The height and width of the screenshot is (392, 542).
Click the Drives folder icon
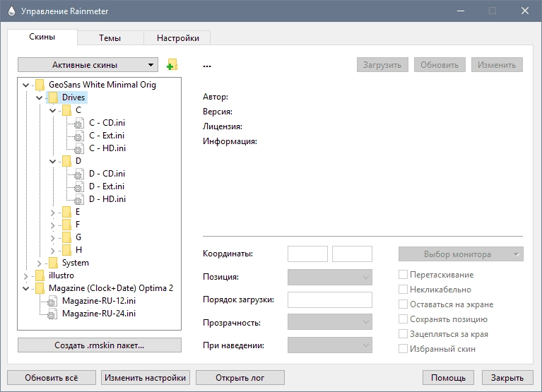(53, 97)
